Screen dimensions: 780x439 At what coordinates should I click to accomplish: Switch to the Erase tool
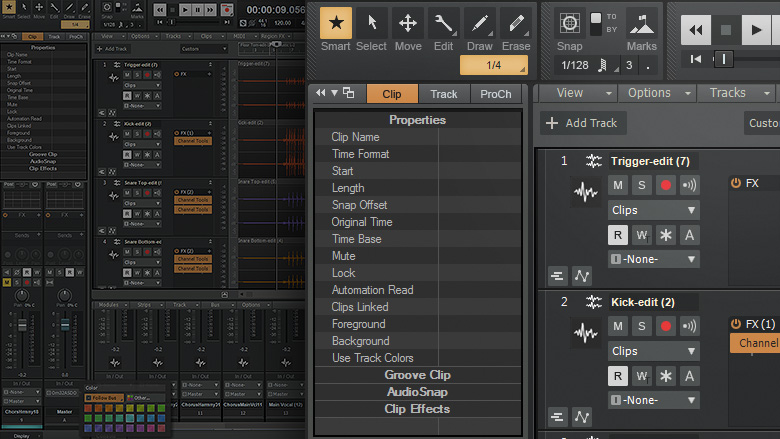pos(516,23)
